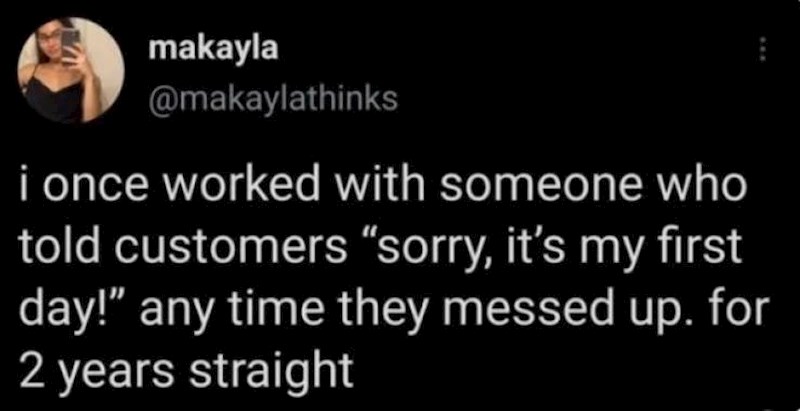
Task: Click the text "2 years straight"
Action: [x=188, y=371]
